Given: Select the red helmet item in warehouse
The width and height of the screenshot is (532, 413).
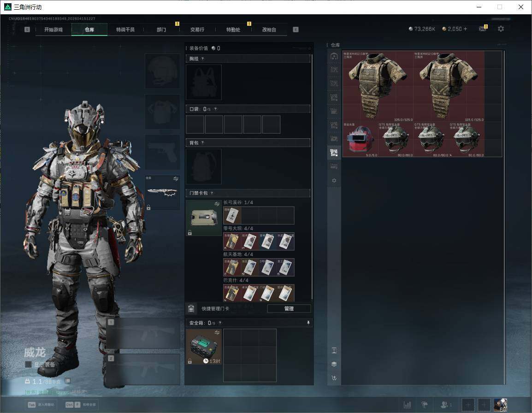Looking at the screenshot, I should pyautogui.click(x=361, y=140).
